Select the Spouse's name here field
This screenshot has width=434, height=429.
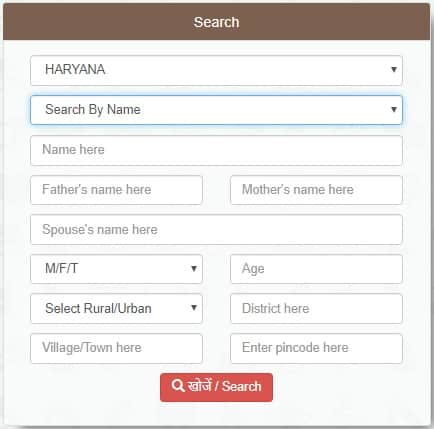click(216, 230)
